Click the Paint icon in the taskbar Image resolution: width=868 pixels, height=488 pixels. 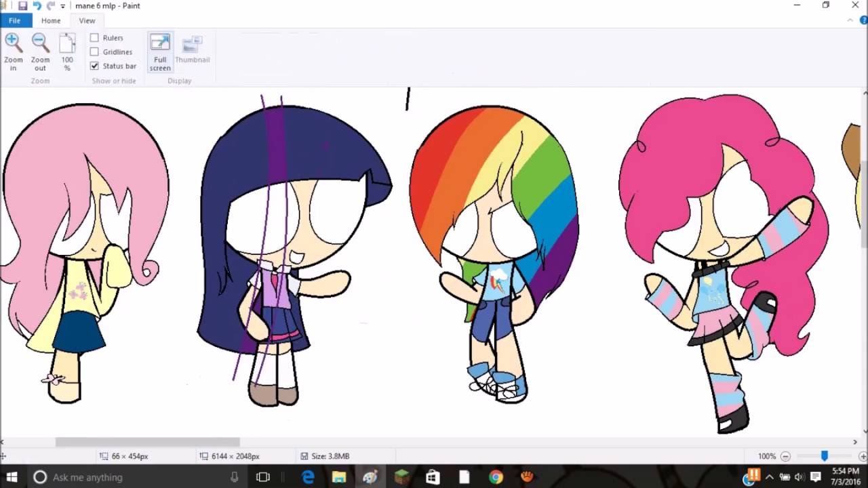point(370,477)
